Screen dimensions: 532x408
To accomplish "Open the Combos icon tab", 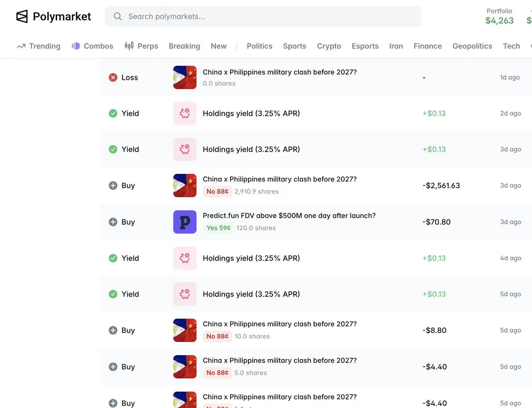I will (x=76, y=46).
